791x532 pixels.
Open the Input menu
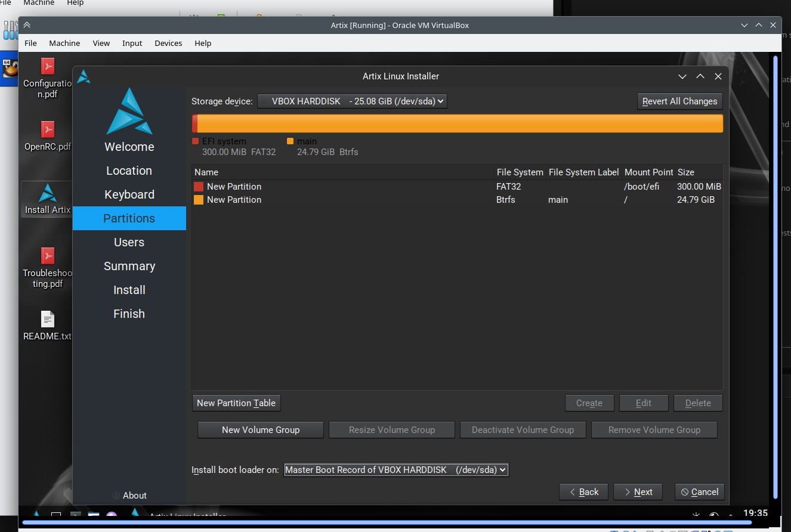pyautogui.click(x=132, y=43)
